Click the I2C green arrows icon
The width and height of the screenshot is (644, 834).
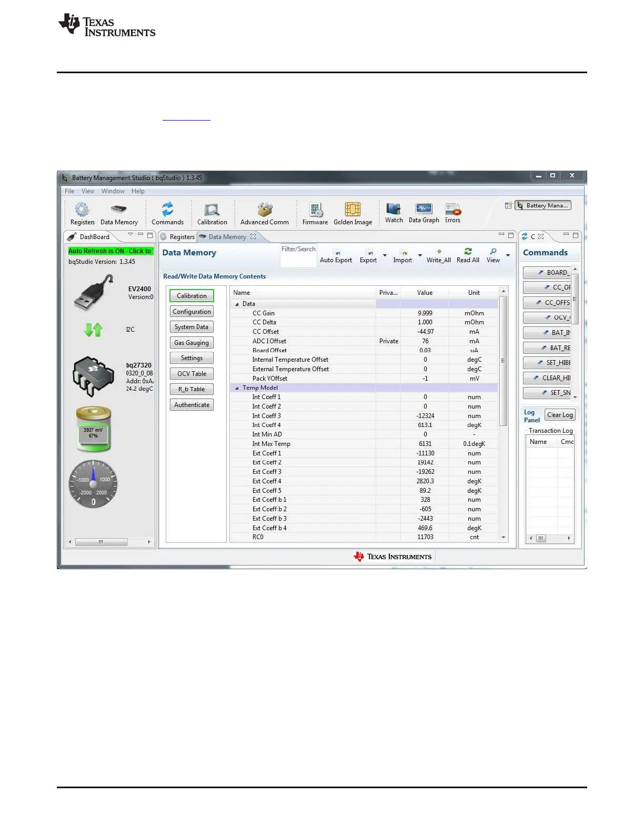[93, 330]
